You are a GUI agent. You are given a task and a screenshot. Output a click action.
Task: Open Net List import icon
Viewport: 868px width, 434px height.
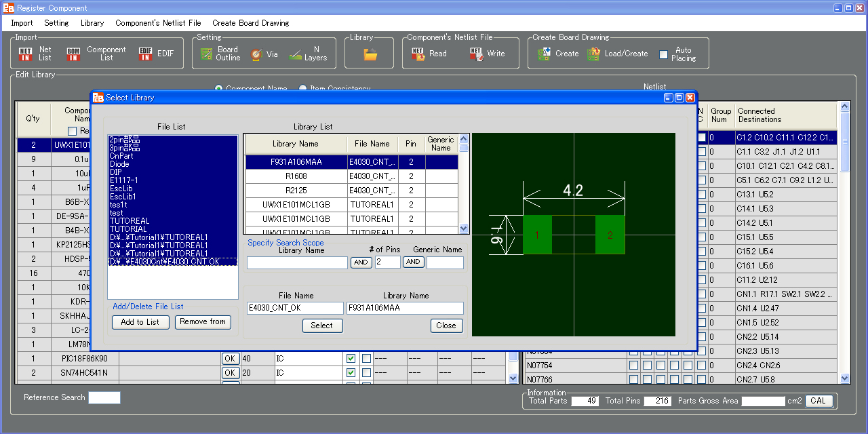[26, 54]
